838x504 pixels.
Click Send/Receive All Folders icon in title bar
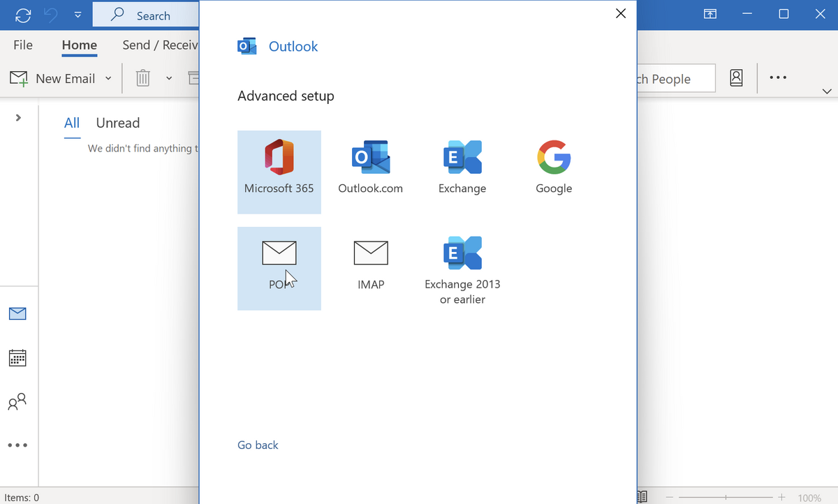(23, 15)
